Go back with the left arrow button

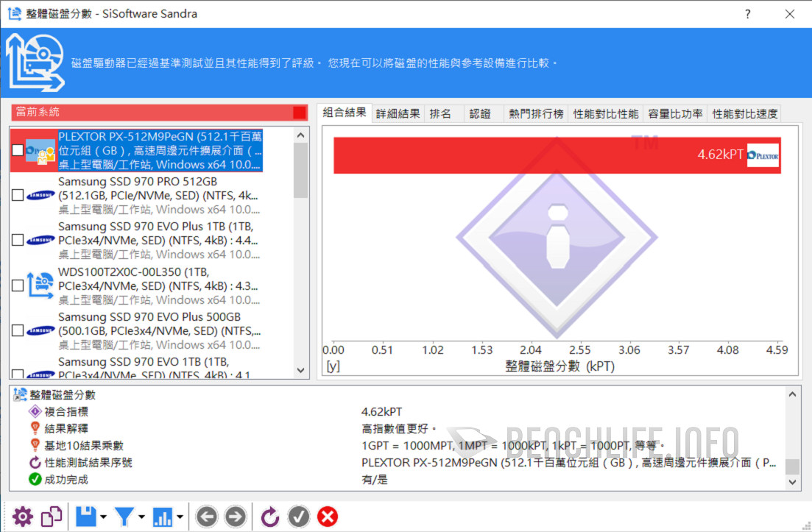pos(207,517)
